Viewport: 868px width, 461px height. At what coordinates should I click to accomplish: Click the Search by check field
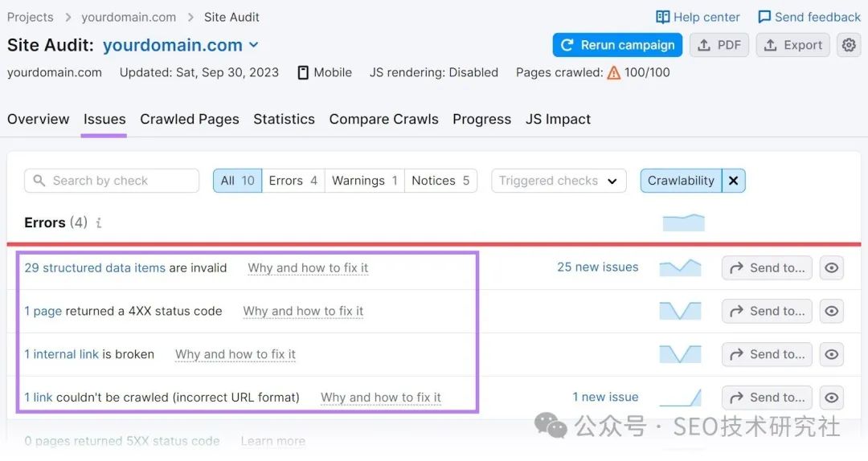click(x=112, y=181)
